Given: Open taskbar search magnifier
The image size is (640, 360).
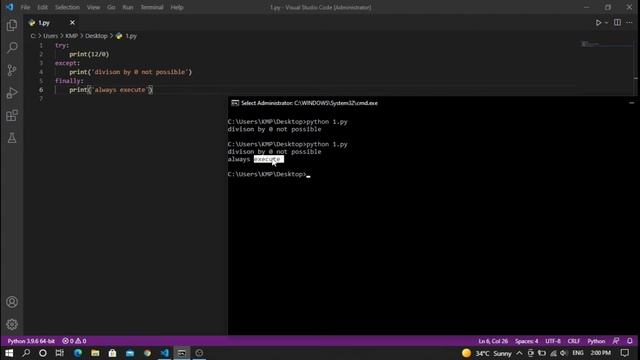Looking at the screenshot, I should click(x=26, y=353).
